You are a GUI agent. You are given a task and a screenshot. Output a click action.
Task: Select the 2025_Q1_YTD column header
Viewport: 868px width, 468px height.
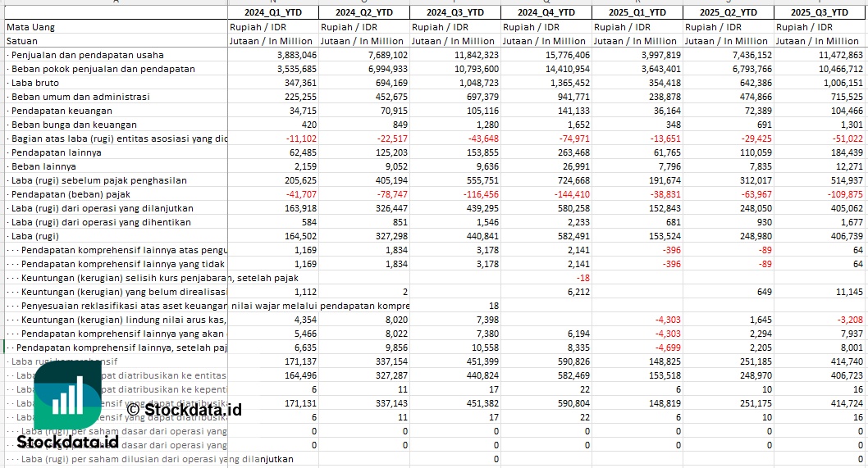pos(637,12)
